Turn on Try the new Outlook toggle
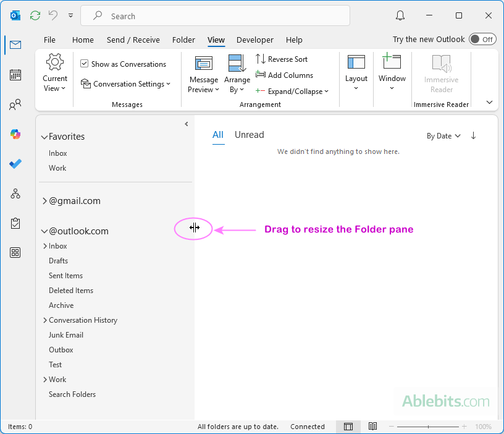Screen dimensions: 504x434 pyautogui.click(x=482, y=39)
